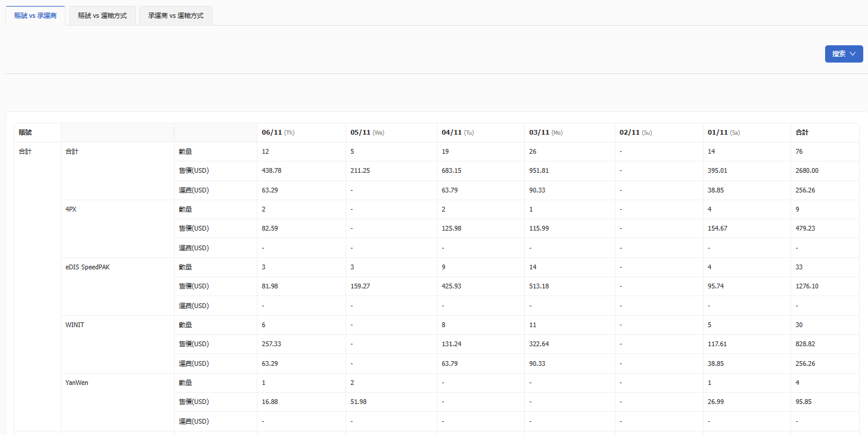Screen dimensions: 868x435
Task: Select the 01/11 (Sa) column header
Action: pyautogui.click(x=724, y=132)
